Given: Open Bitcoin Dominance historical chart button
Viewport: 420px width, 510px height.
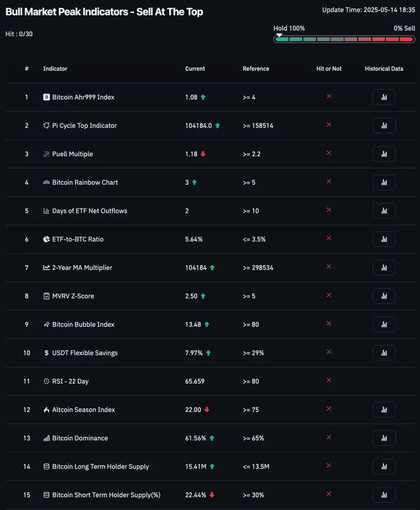Looking at the screenshot, I should (x=384, y=438).
